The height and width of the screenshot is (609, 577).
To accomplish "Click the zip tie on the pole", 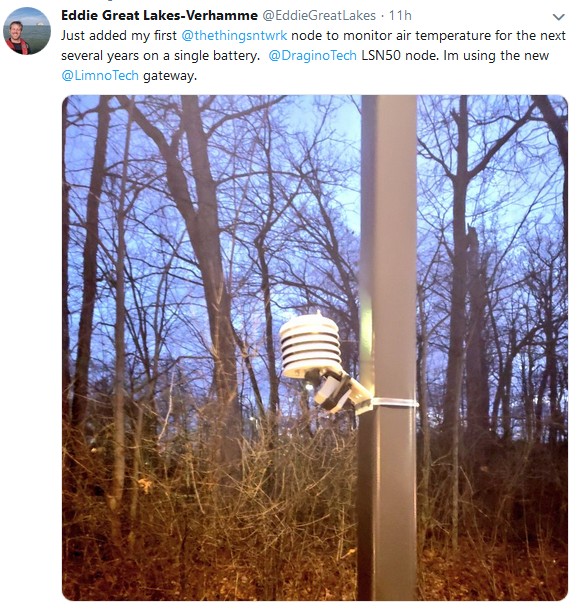I will click(x=394, y=403).
